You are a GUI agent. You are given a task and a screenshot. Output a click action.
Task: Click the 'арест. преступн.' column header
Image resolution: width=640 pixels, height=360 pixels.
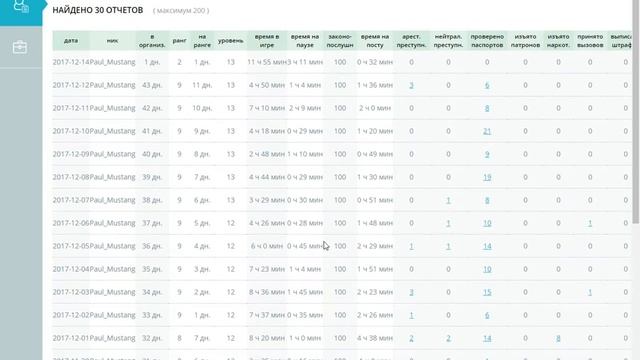(411, 41)
